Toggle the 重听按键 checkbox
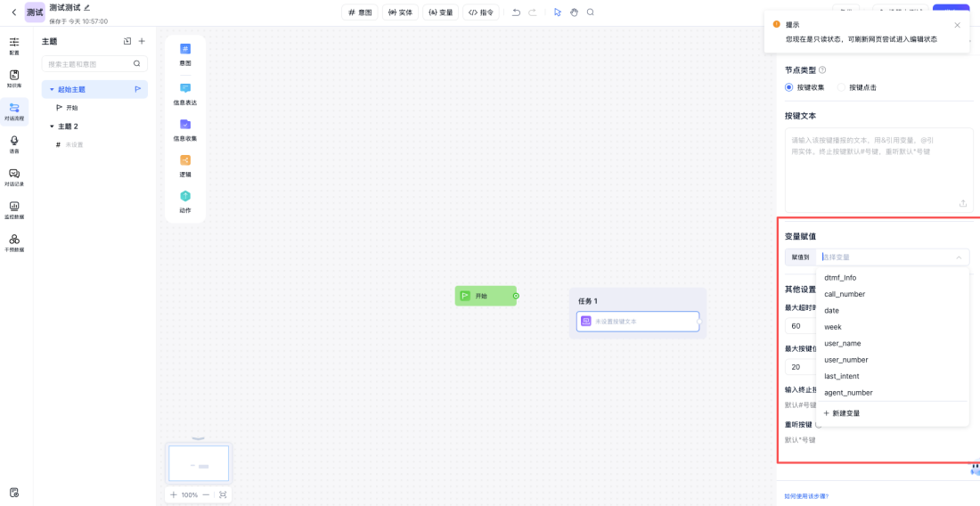The width and height of the screenshot is (980, 506). (x=819, y=425)
